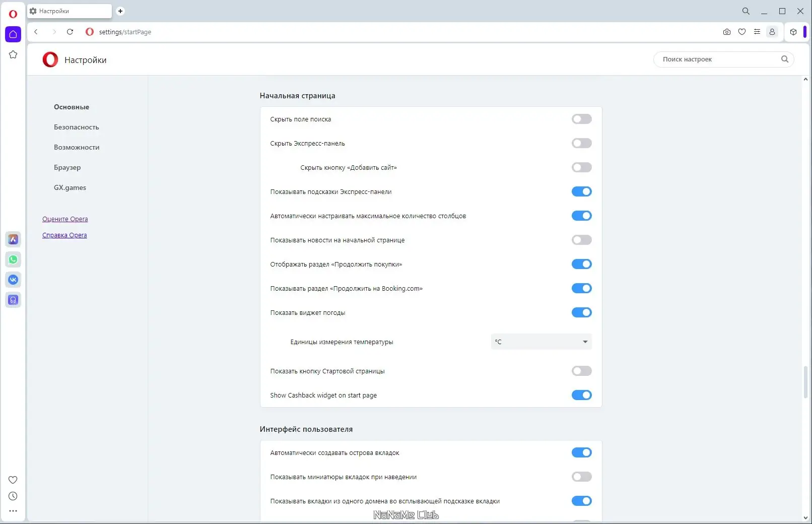Open the 'Справка Opera' link
812x524 pixels.
point(64,235)
